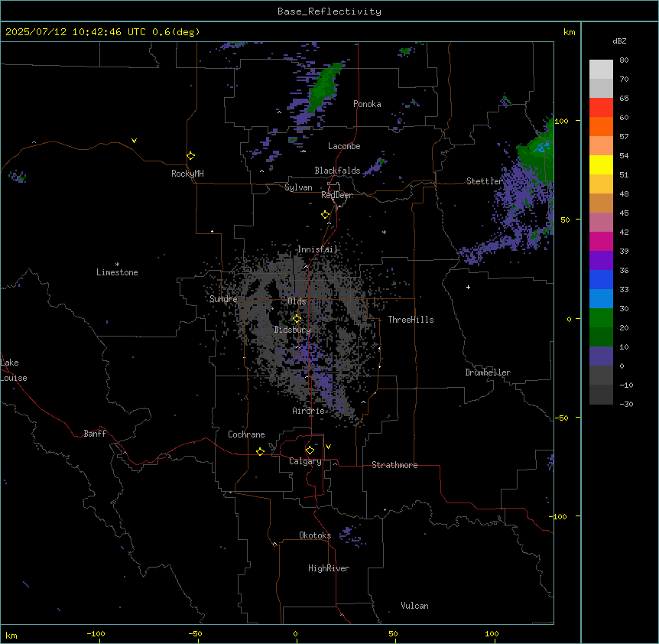Click the Calgary city label

pyautogui.click(x=305, y=461)
